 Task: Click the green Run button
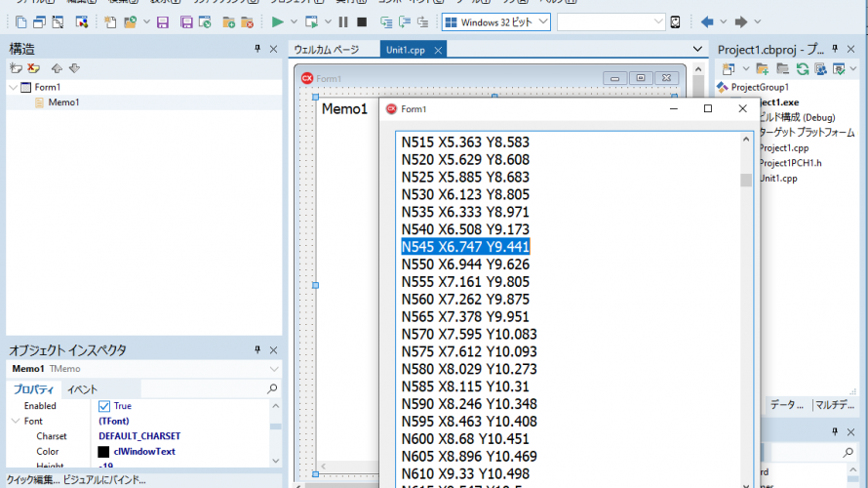pyautogui.click(x=277, y=22)
